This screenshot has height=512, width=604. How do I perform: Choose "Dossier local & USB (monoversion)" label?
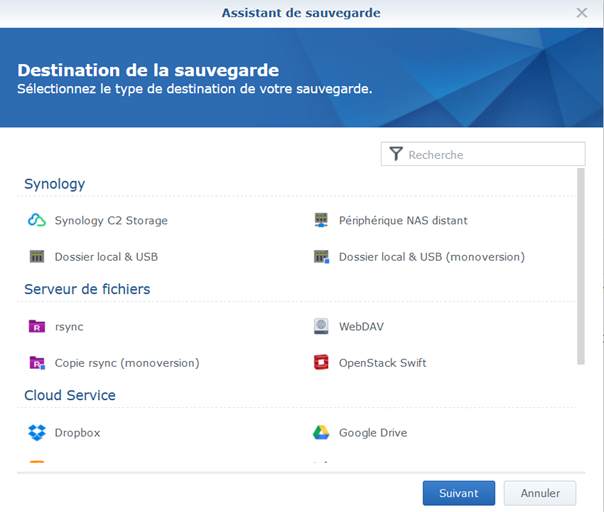[432, 257]
